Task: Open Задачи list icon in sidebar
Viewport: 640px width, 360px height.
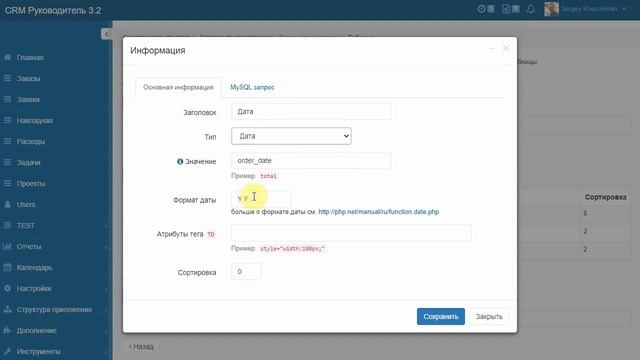Action: pyautogui.click(x=7, y=162)
